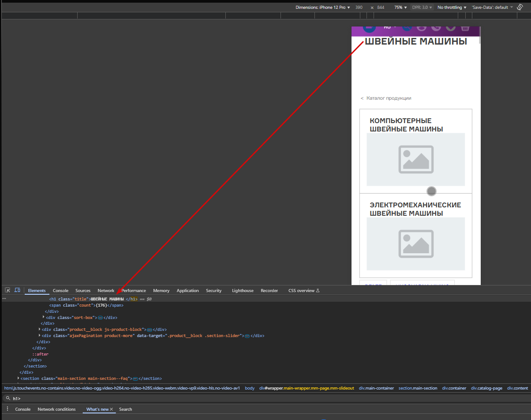Open the No throttling dropdown
The height and width of the screenshot is (420, 531).
(x=452, y=7)
